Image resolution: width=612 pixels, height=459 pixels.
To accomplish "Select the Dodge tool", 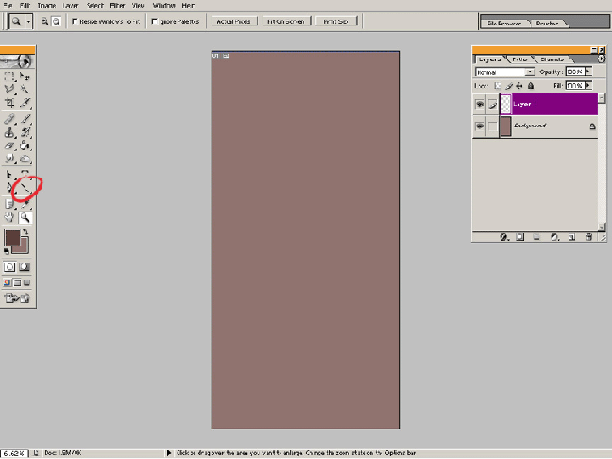I will pyautogui.click(x=25, y=159).
